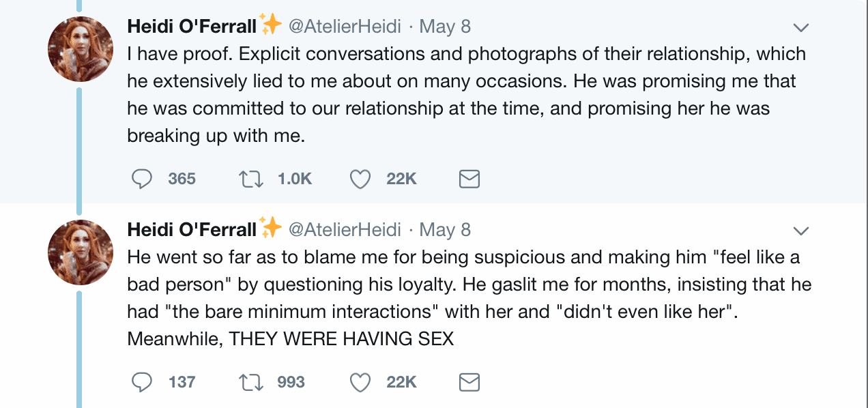Open the chevron menu on the second tweet
Viewport: 868px width, 408px height.
[x=801, y=231]
